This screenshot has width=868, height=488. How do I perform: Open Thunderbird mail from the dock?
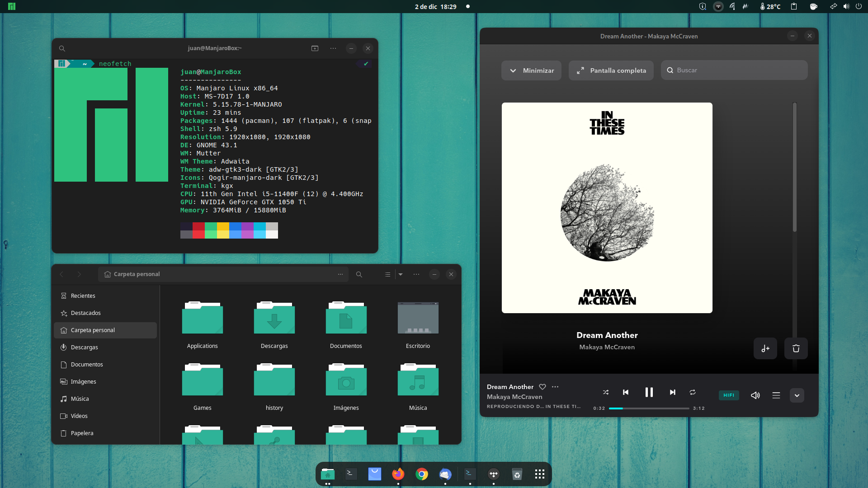tap(445, 474)
